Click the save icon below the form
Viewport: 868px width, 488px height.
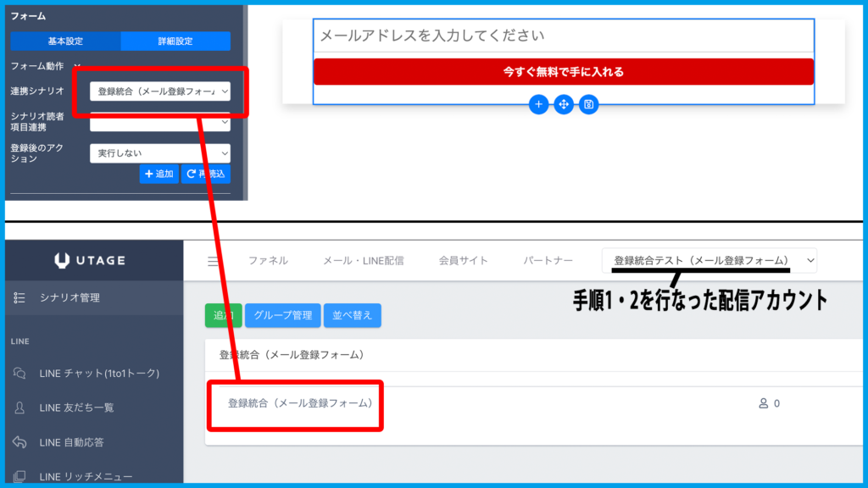pos(589,104)
